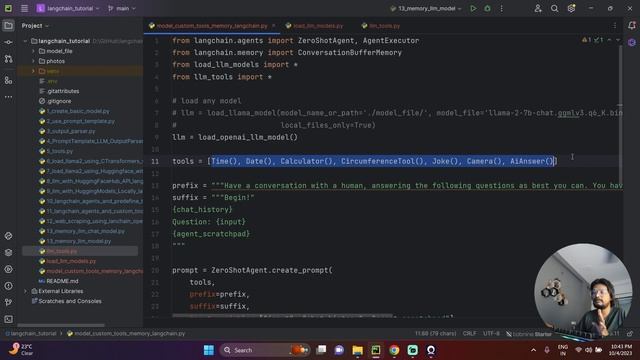Select README.md in project tree
Screen dimensions: 640x360
[58, 281]
